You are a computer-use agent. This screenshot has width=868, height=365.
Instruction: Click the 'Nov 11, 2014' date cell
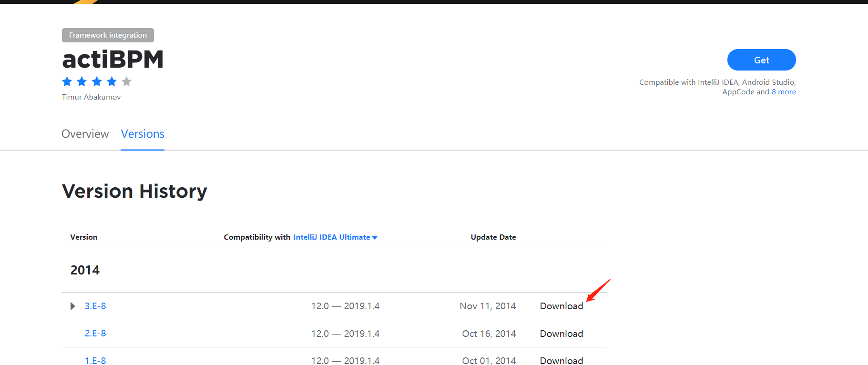coord(488,306)
